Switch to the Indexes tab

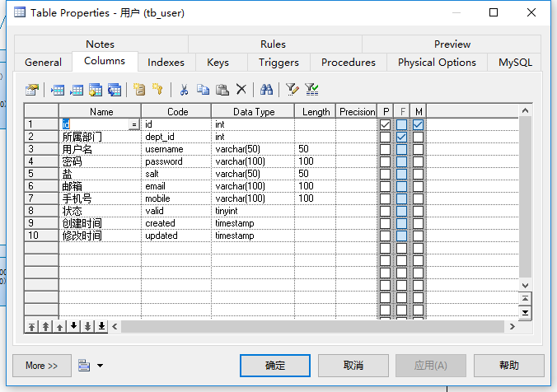(x=166, y=63)
